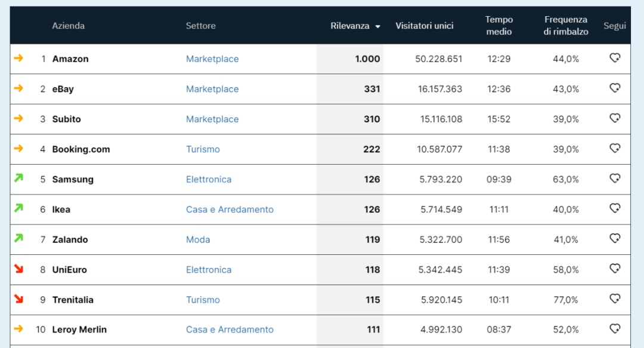
Task: Follow UniEuro with the heart icon
Action: [x=615, y=268]
